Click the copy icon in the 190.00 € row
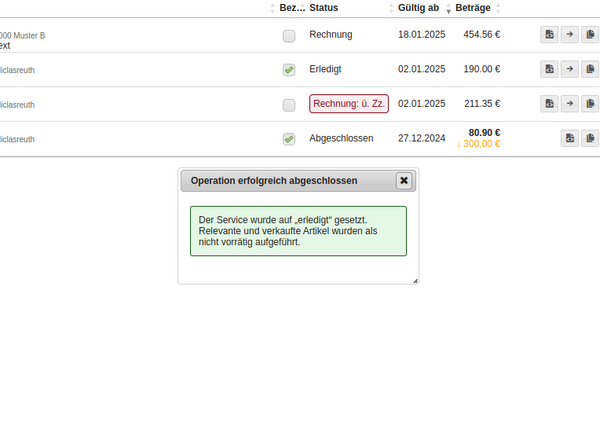This screenshot has width=600, height=448. click(589, 70)
